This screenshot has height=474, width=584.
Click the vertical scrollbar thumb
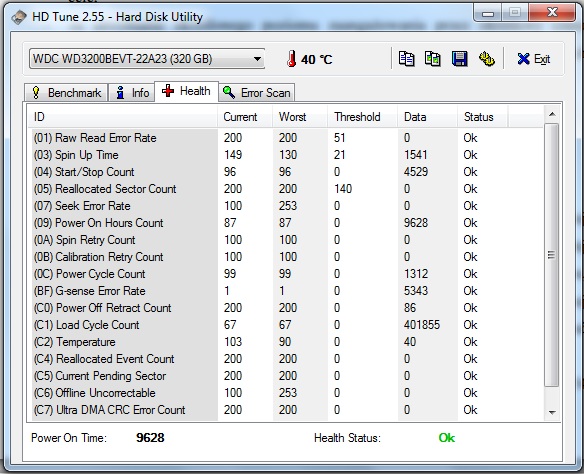(x=552, y=255)
